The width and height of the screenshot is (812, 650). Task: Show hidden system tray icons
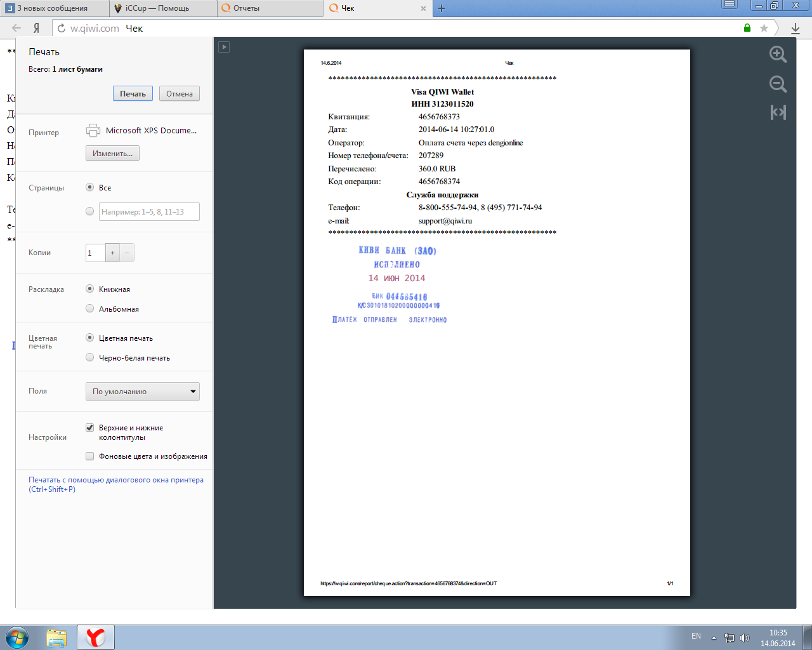tap(714, 637)
